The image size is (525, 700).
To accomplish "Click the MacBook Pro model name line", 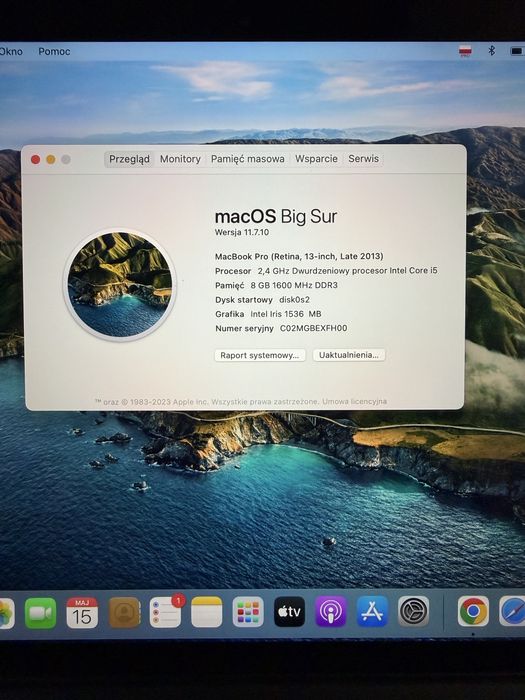I will click(299, 256).
